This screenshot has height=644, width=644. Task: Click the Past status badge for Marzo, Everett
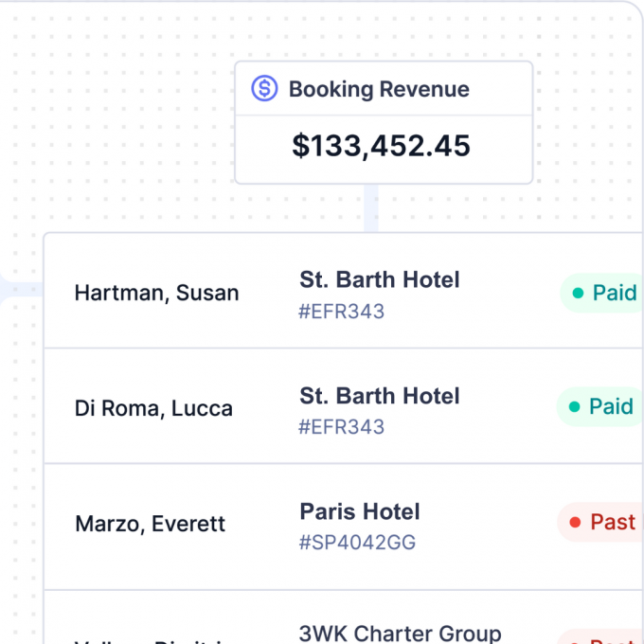[602, 522]
